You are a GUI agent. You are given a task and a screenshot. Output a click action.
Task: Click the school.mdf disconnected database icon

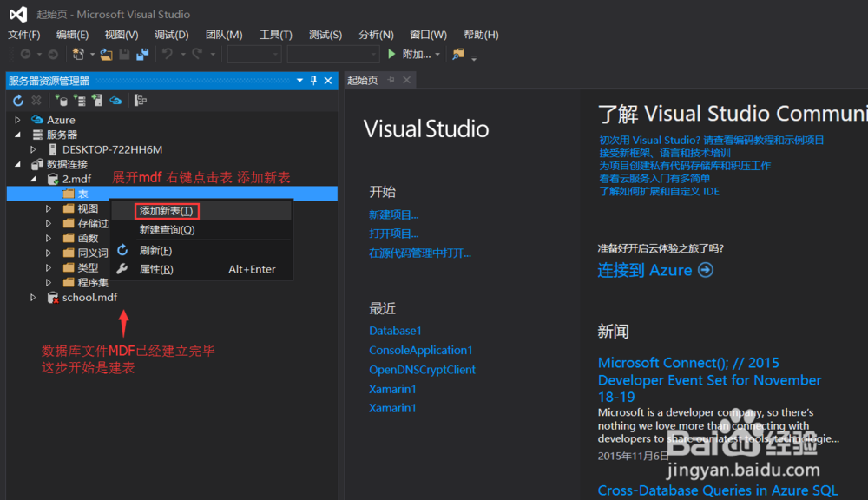click(53, 298)
